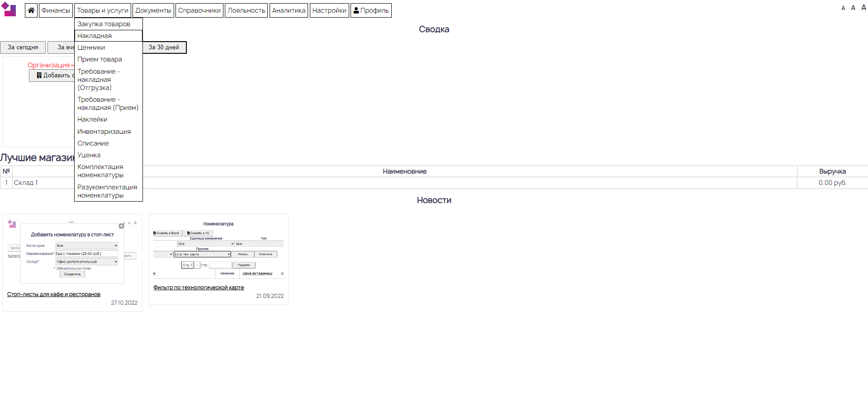Show stats for За сегодня

23,47
